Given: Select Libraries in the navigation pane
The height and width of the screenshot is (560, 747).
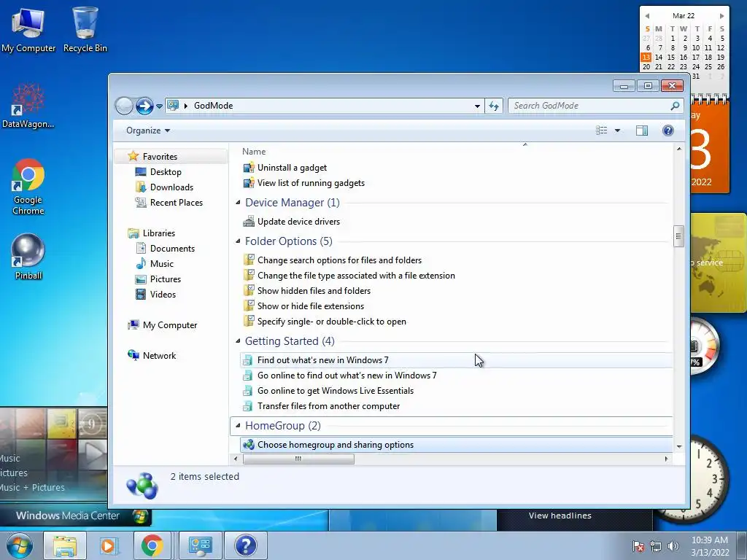Looking at the screenshot, I should coord(158,233).
